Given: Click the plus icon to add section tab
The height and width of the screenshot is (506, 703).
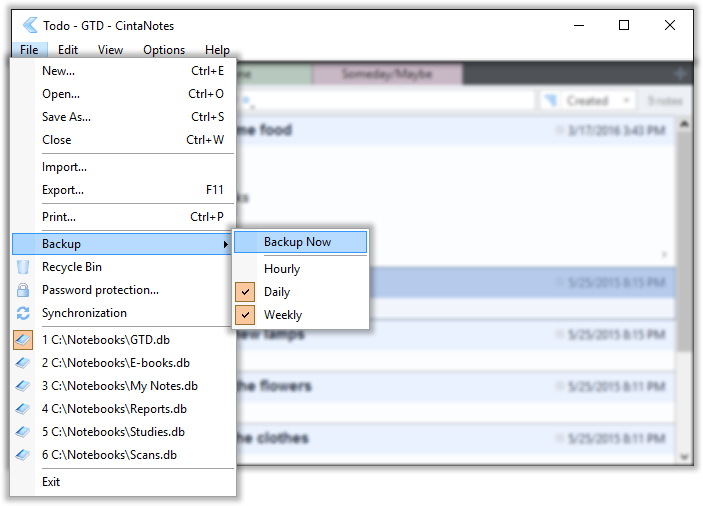Looking at the screenshot, I should pyautogui.click(x=681, y=74).
